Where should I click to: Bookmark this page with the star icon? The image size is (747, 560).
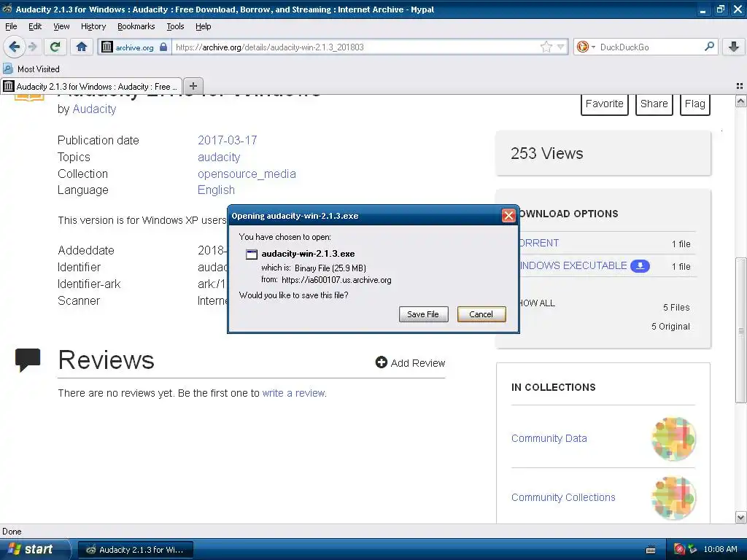point(546,47)
